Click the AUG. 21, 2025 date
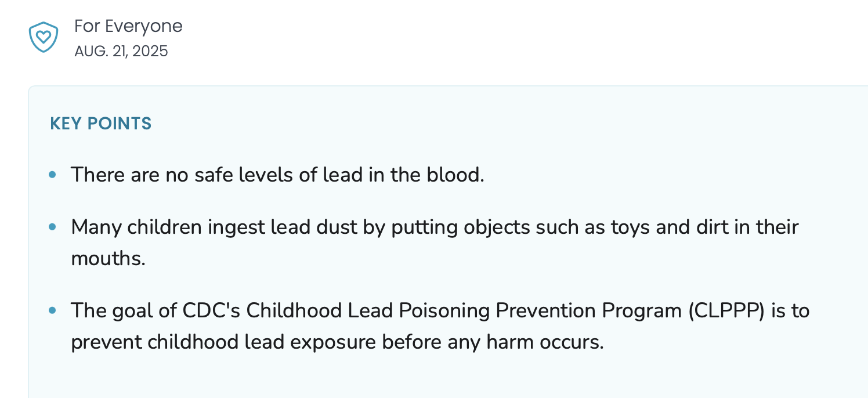The height and width of the screenshot is (398, 868). coord(121,52)
